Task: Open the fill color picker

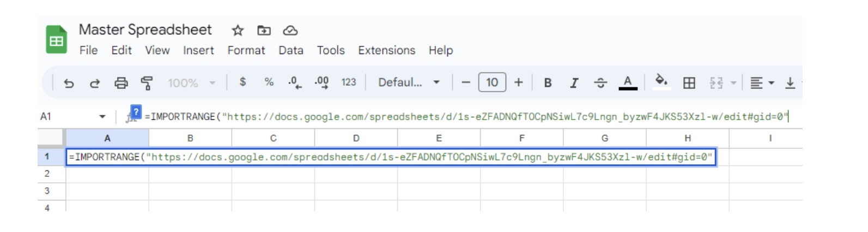Action: (661, 82)
